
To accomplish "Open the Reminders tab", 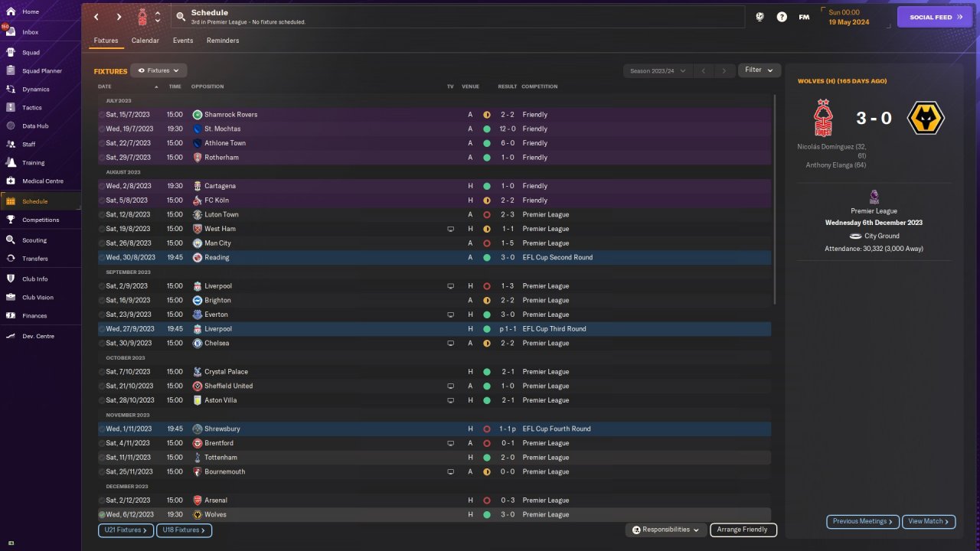I will tap(223, 41).
